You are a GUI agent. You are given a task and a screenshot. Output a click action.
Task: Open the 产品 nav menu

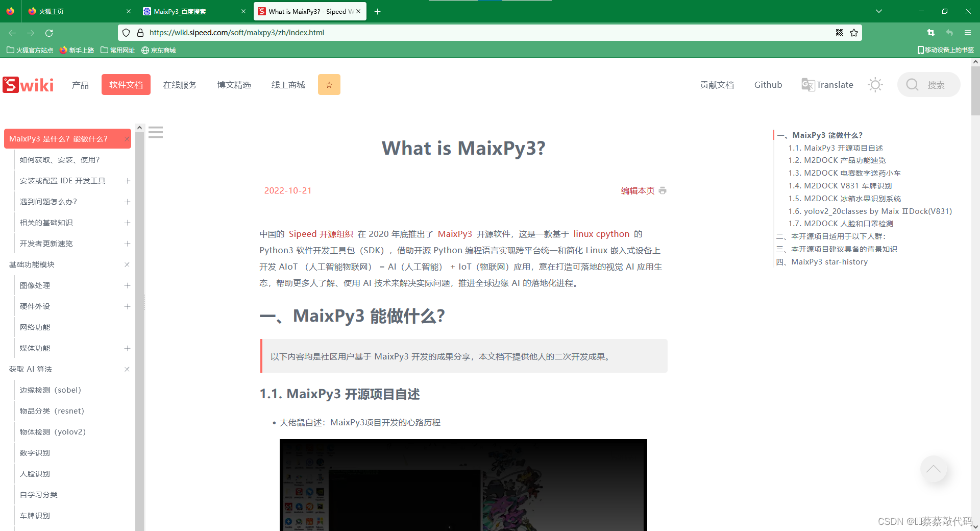tap(80, 85)
